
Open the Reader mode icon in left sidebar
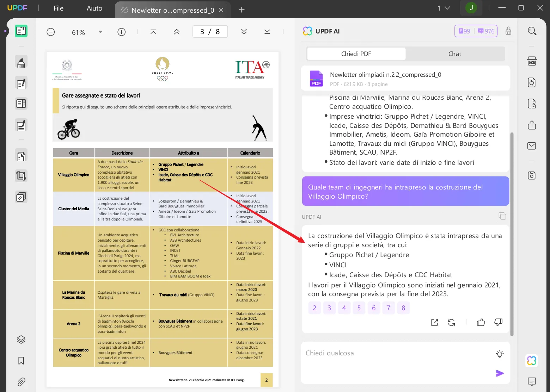tap(21, 31)
